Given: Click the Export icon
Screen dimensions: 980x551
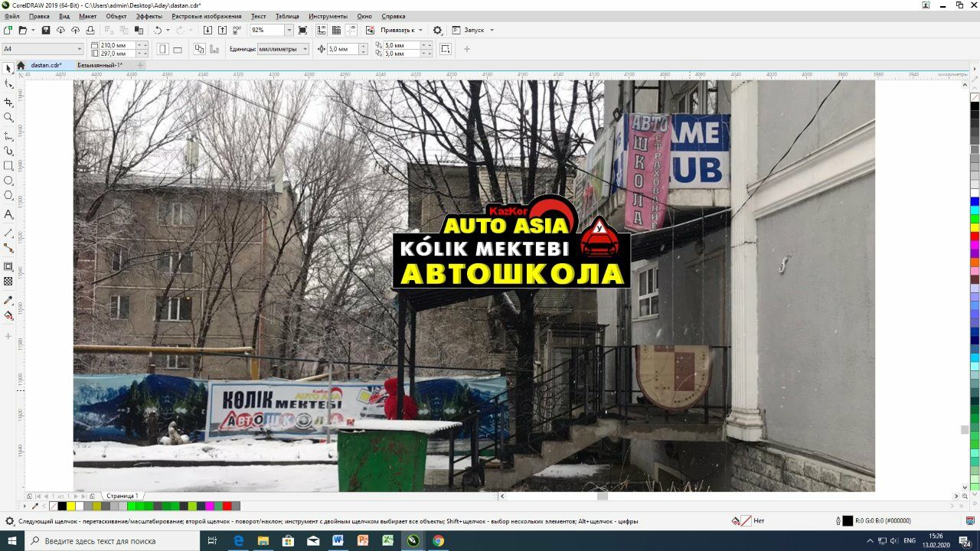Looking at the screenshot, I should click(x=222, y=30).
